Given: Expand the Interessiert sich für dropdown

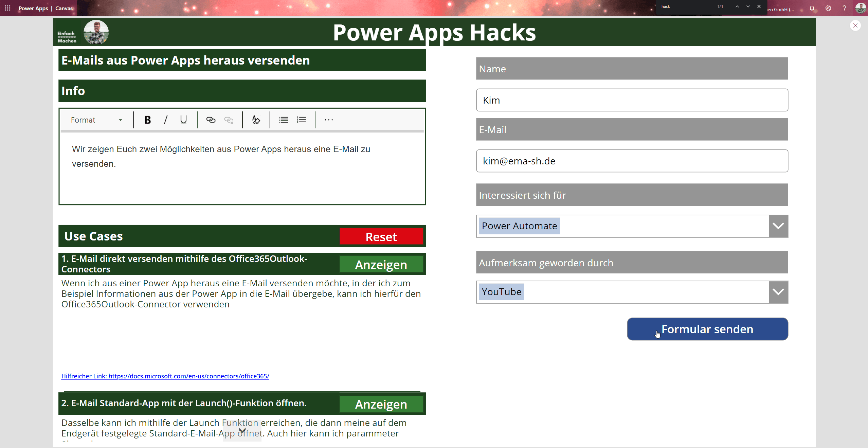Looking at the screenshot, I should (778, 226).
